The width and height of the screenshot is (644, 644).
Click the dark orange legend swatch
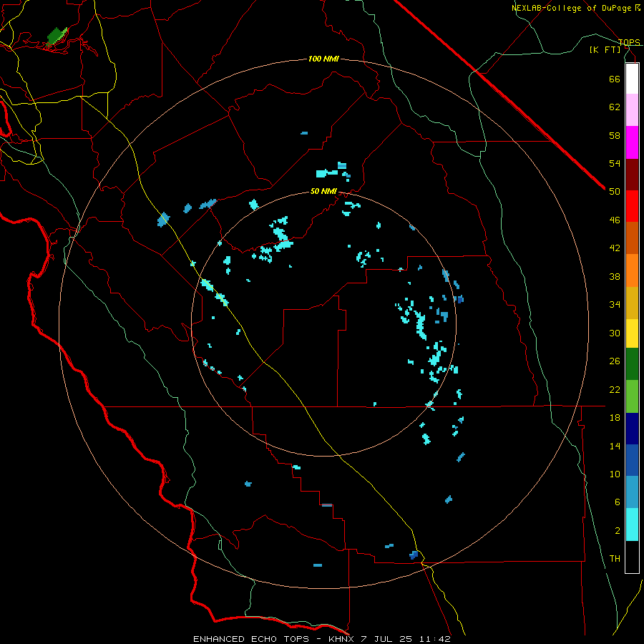[632, 238]
